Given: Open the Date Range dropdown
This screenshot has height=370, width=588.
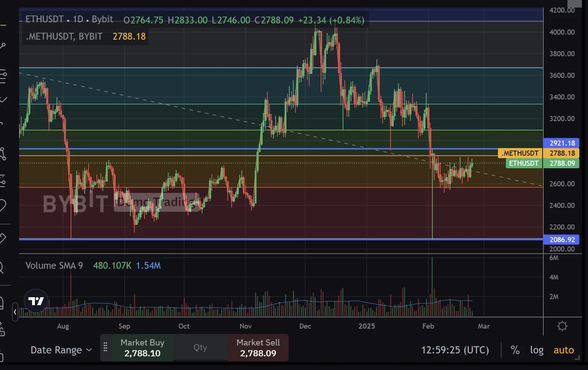Looking at the screenshot, I should click(61, 350).
